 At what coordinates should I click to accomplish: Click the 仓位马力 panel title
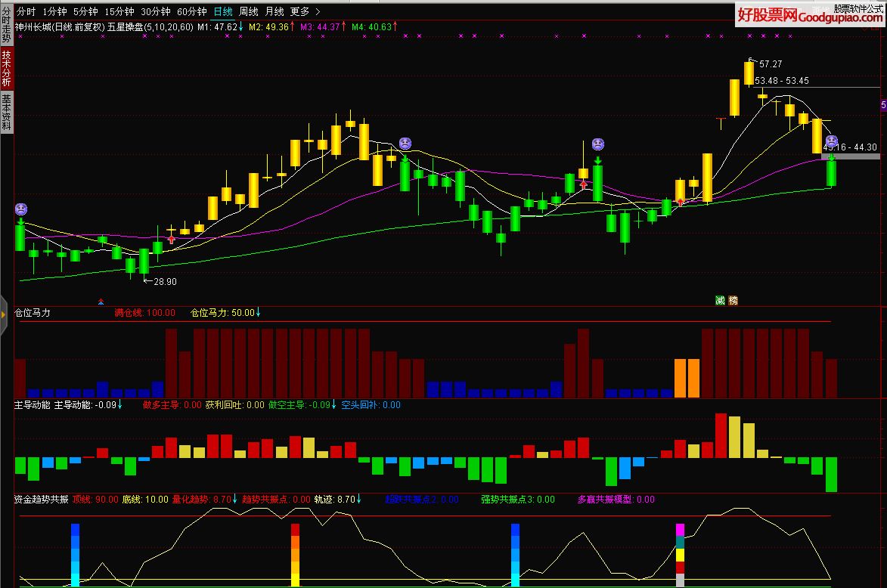point(33,313)
